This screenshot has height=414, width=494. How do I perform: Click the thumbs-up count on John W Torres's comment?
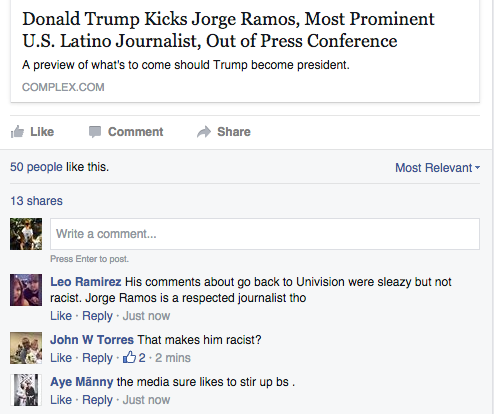(134, 358)
